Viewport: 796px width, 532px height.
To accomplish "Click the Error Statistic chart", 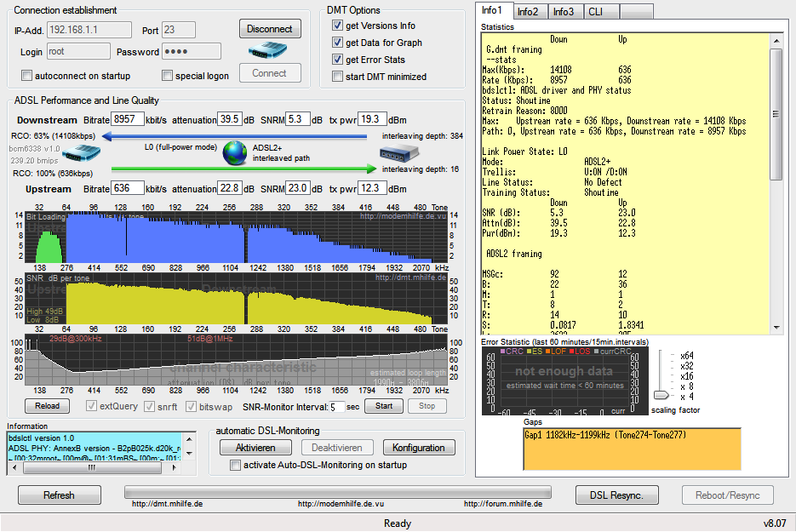I will [x=565, y=380].
